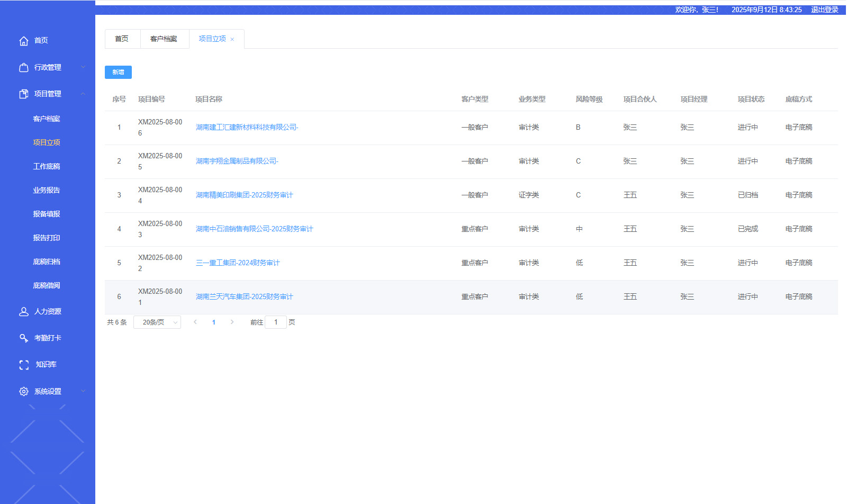847x504 pixels.
Task: Select 底稿归档 in the sidebar
Action: tap(47, 262)
